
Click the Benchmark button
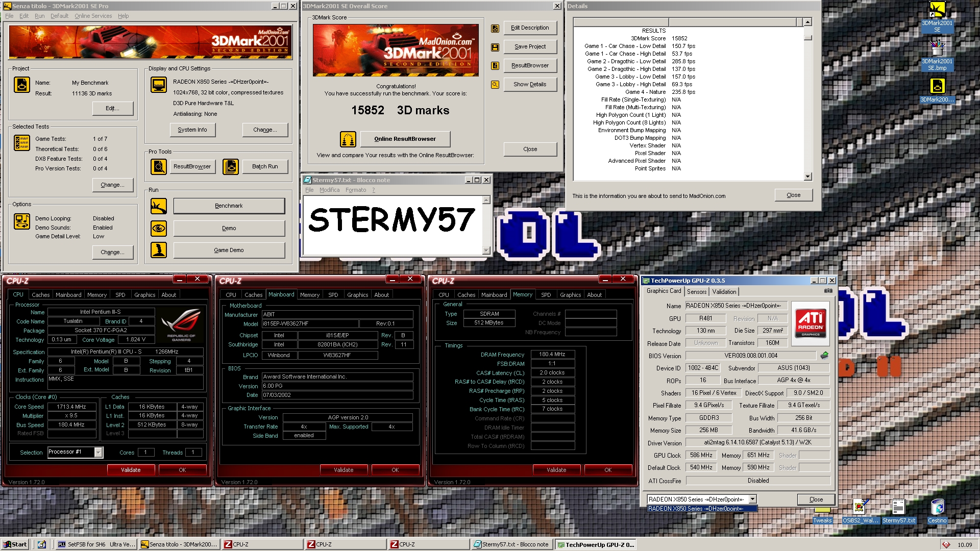tap(229, 206)
